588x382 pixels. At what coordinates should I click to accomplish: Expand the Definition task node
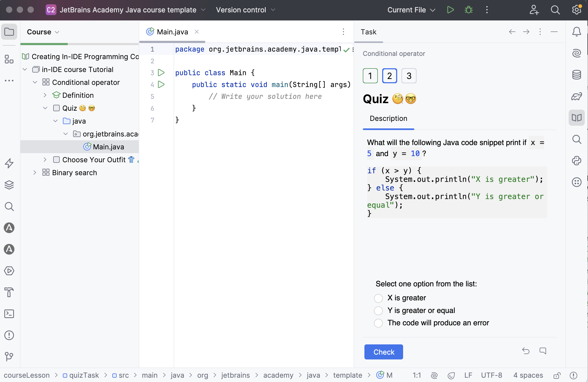45,95
